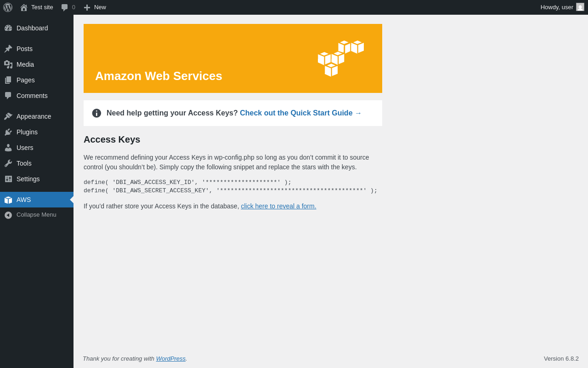Click the DBI_AWS_ACCESS_KEY_ID code line

click(x=187, y=182)
